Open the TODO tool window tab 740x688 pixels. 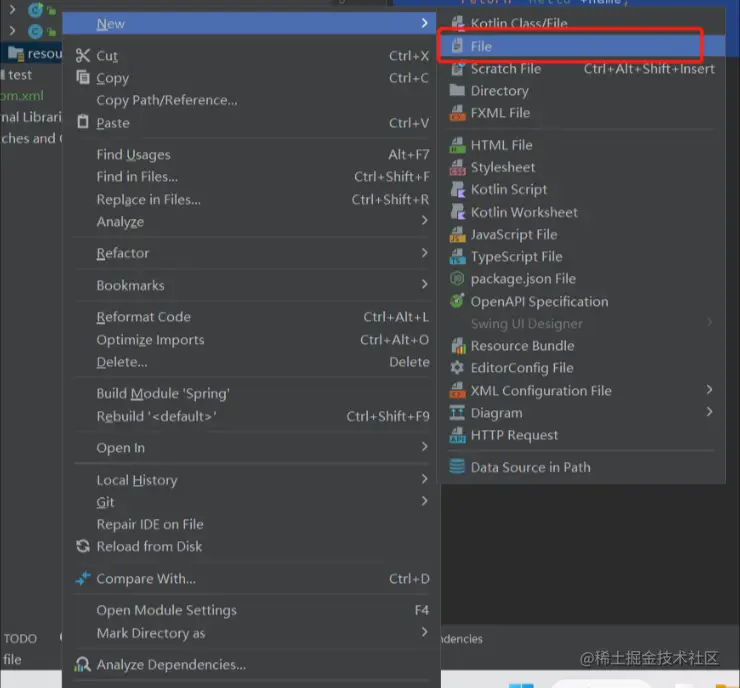20,638
